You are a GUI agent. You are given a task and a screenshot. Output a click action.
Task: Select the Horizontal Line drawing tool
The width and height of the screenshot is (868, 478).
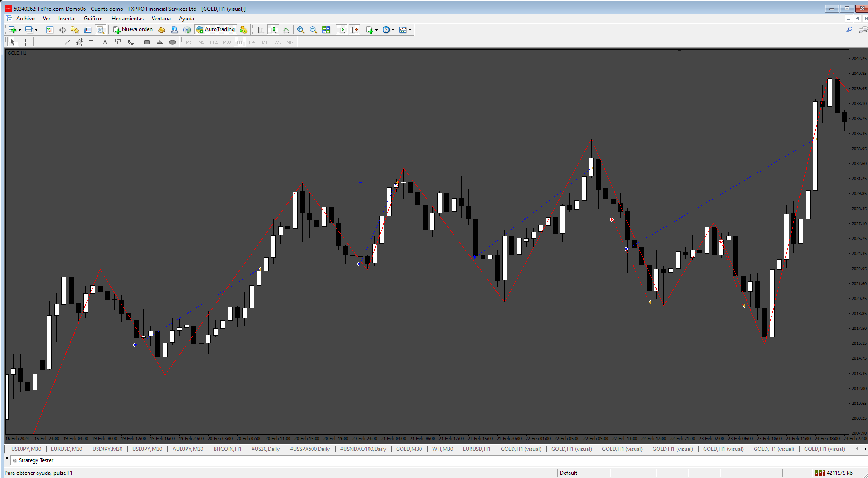pos(55,42)
